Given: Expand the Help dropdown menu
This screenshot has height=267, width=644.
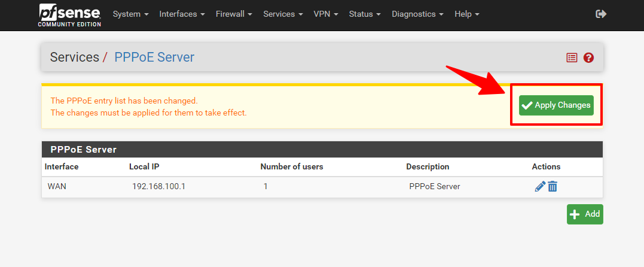Looking at the screenshot, I should [x=466, y=14].
